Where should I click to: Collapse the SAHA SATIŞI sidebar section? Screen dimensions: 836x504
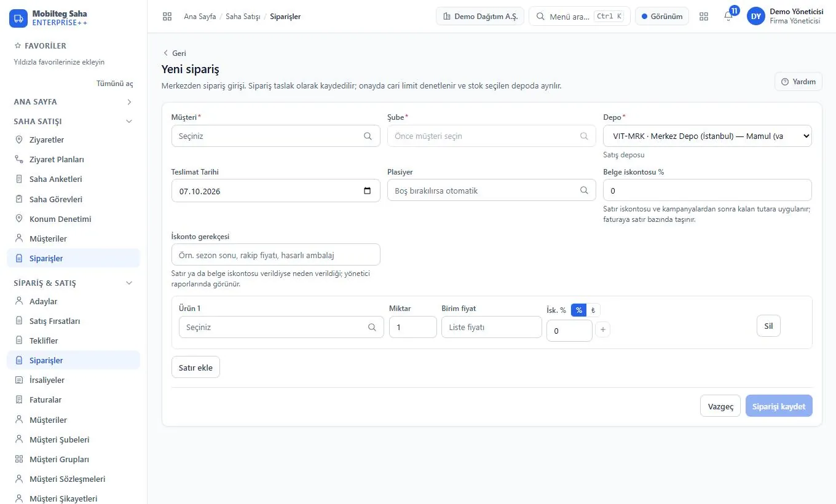coord(73,121)
